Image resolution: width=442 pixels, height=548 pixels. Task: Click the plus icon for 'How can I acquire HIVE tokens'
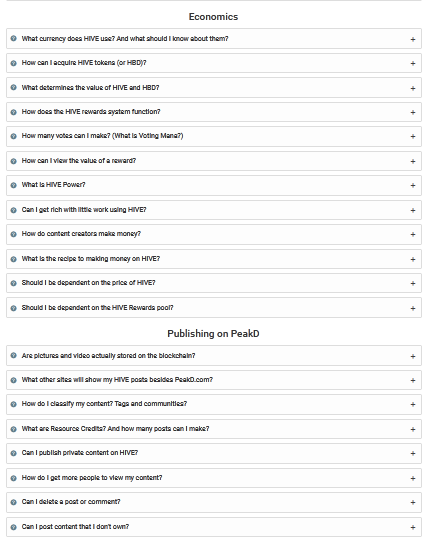(x=413, y=64)
